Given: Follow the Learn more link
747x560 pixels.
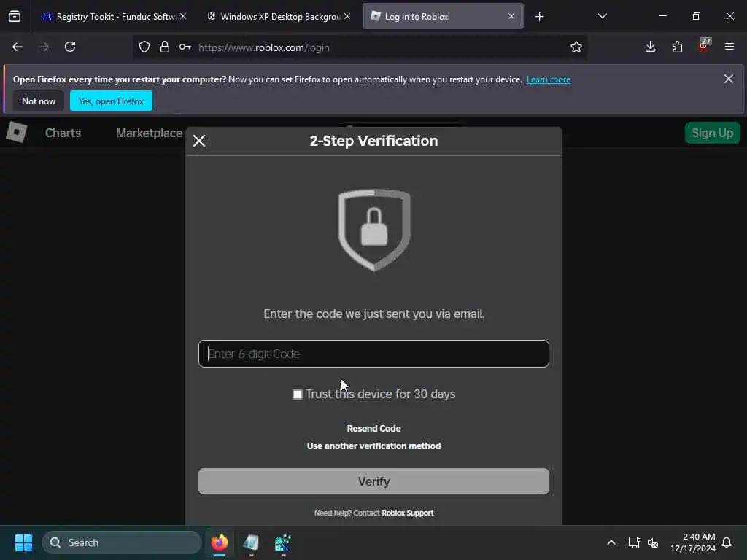Looking at the screenshot, I should [549, 79].
